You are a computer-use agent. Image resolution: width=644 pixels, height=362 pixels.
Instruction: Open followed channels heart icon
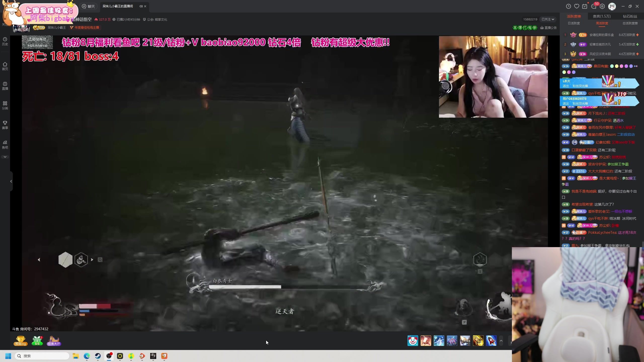coord(577,6)
